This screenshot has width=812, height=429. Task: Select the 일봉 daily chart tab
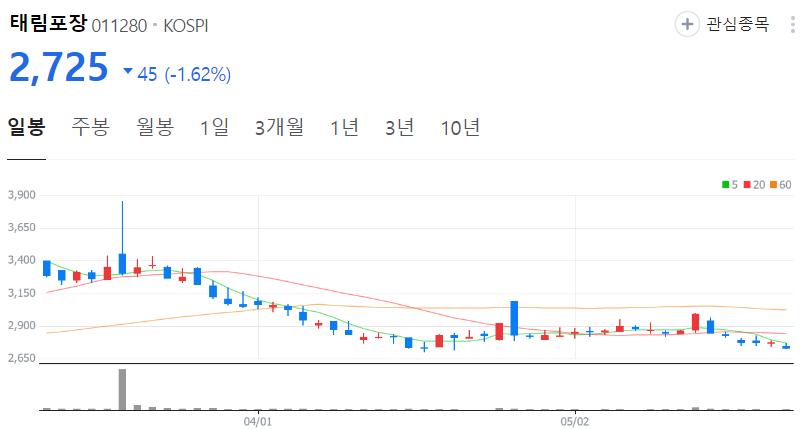pos(26,127)
